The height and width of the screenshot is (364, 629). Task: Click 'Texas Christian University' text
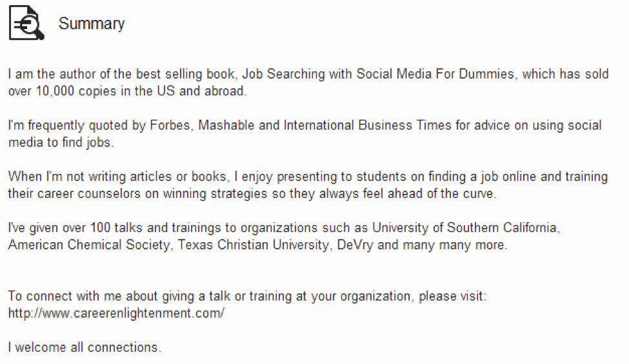(x=253, y=245)
